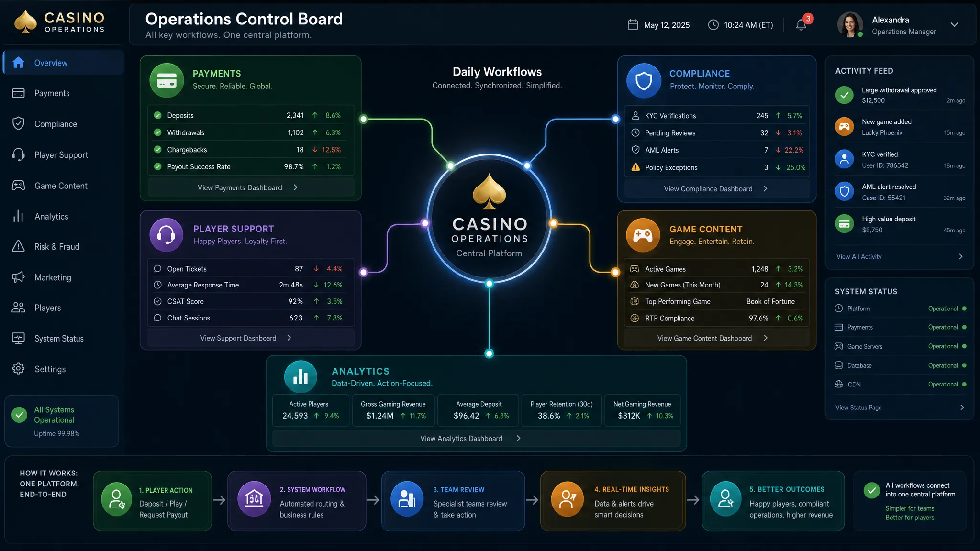Click the Average Deposit tile
The height and width of the screenshot is (551, 980).
(479, 410)
